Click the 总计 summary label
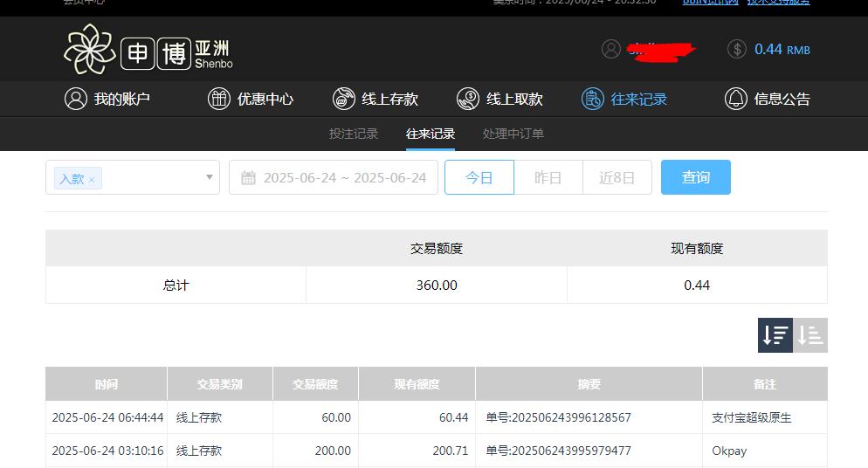Image resolution: width=868 pixels, height=468 pixels. [x=176, y=285]
